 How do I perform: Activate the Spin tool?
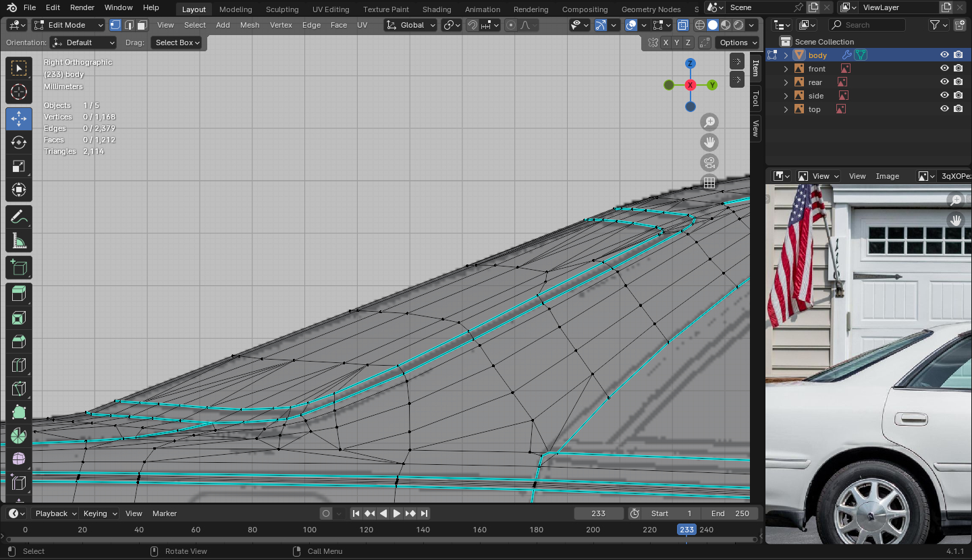tap(19, 437)
